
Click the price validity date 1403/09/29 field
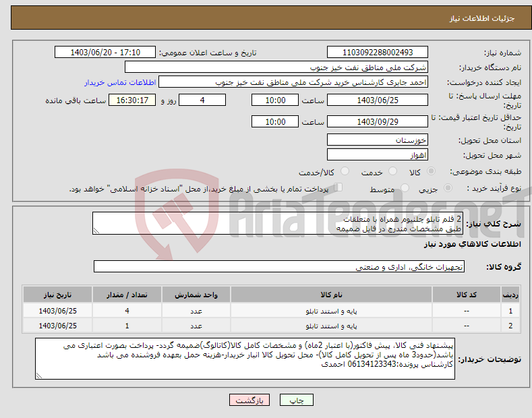(x=378, y=121)
